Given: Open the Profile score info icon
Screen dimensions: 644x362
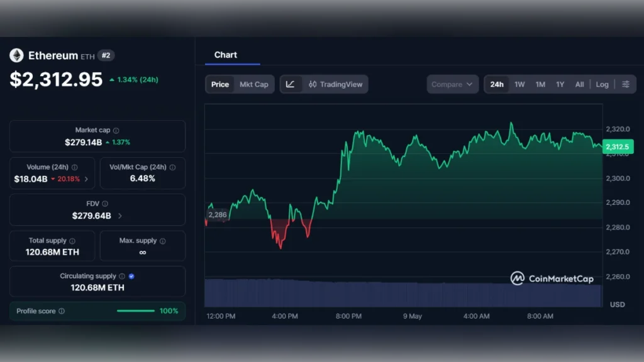Looking at the screenshot, I should [62, 311].
